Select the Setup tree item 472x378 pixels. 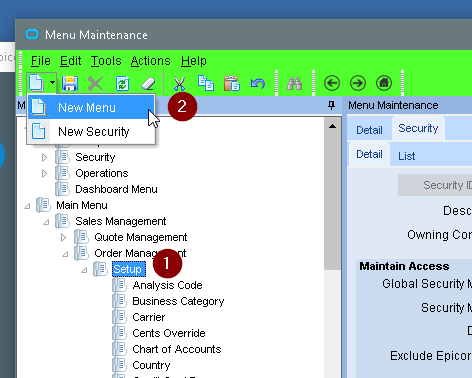(129, 269)
